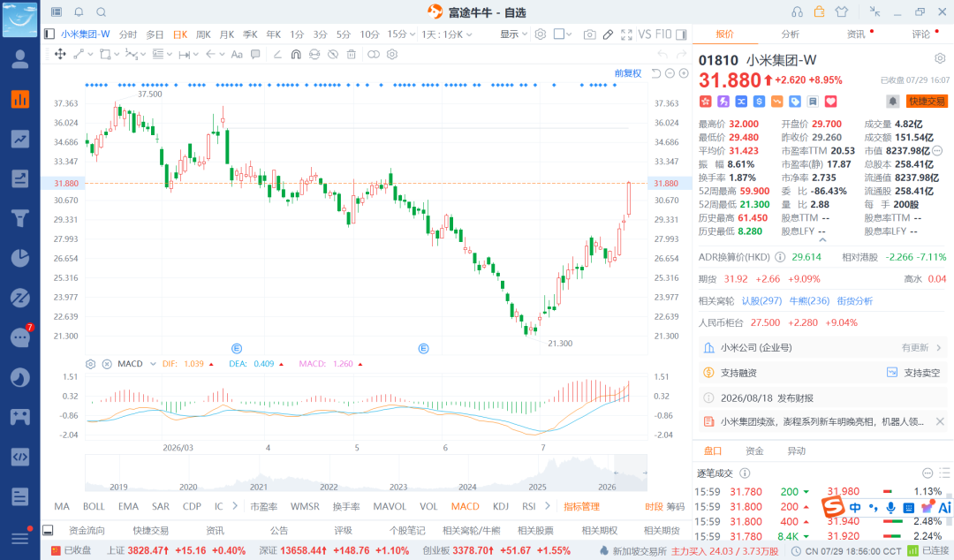Screen dimensions: 954x560
Task: Open the stock screener funnel icon
Action: click(20, 218)
